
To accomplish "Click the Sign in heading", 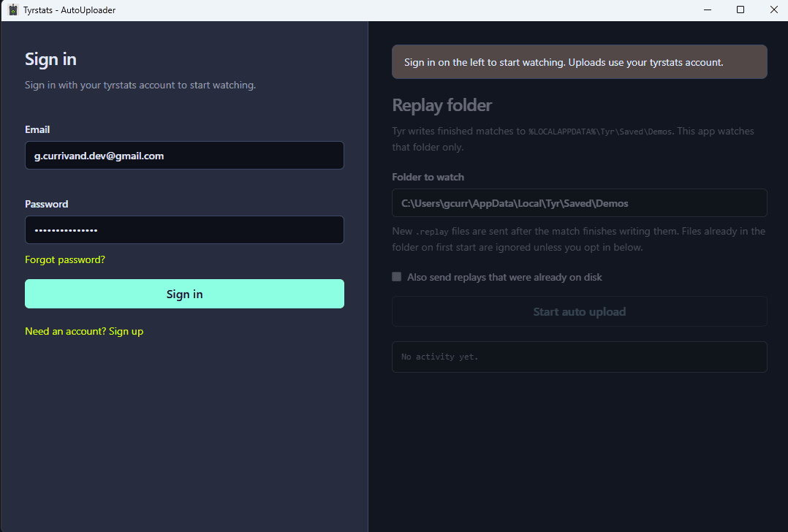I will click(50, 59).
